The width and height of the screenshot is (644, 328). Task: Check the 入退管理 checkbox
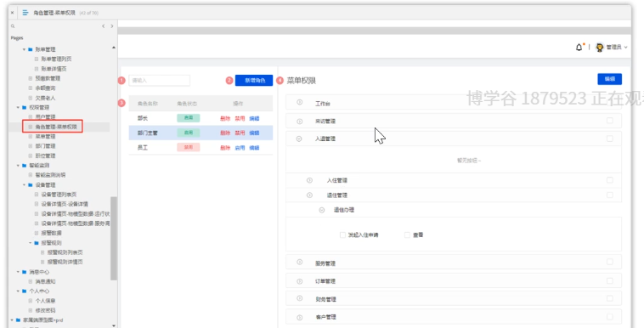(610, 139)
